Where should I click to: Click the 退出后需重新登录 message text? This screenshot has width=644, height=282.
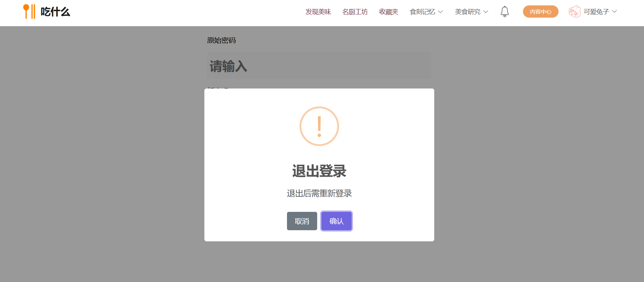319,194
